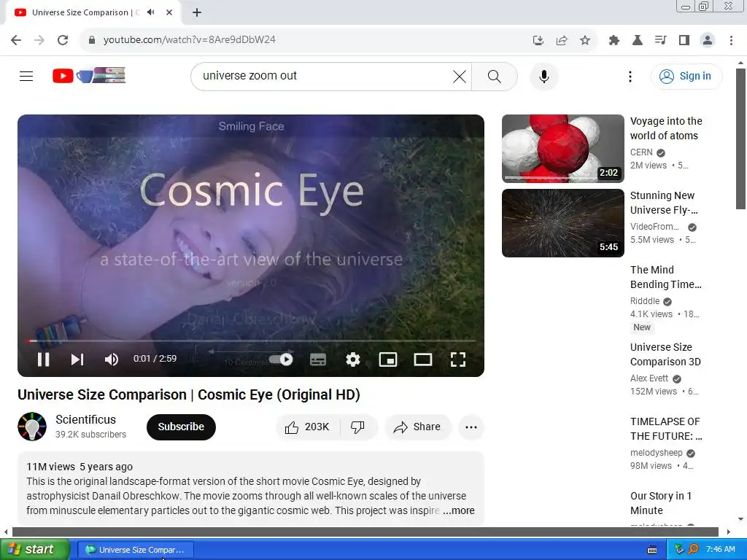Close the Universe Size Comparison tab
The image size is (747, 560).
click(x=169, y=12)
